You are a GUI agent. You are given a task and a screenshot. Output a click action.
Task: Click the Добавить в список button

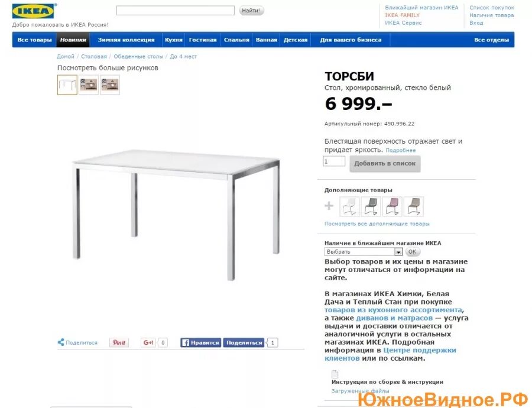385,164
